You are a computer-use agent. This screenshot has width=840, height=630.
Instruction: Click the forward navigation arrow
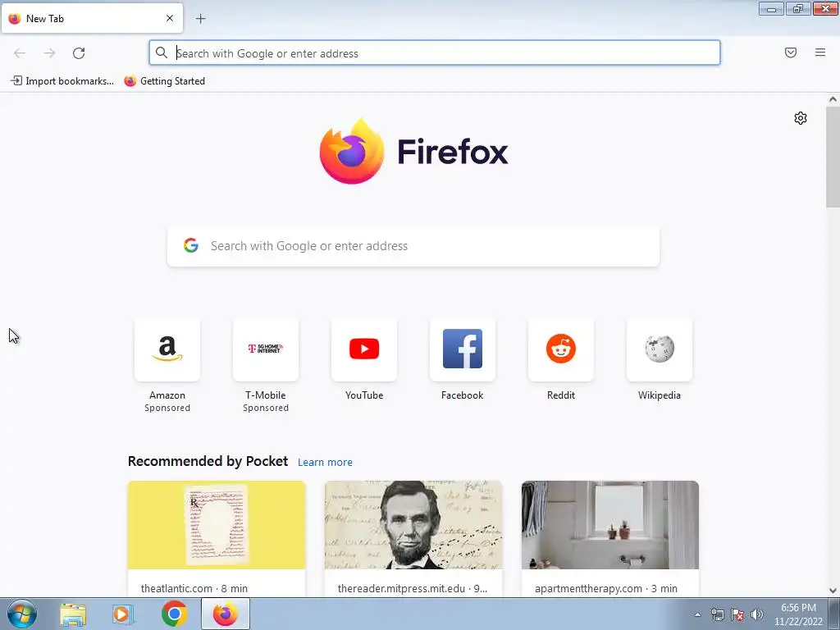pyautogui.click(x=49, y=53)
